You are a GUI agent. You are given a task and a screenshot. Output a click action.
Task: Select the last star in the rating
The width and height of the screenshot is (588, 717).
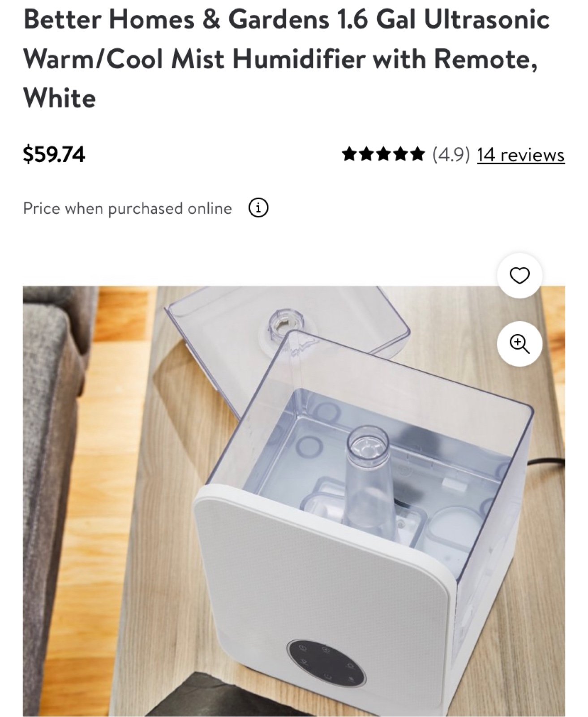coord(417,155)
